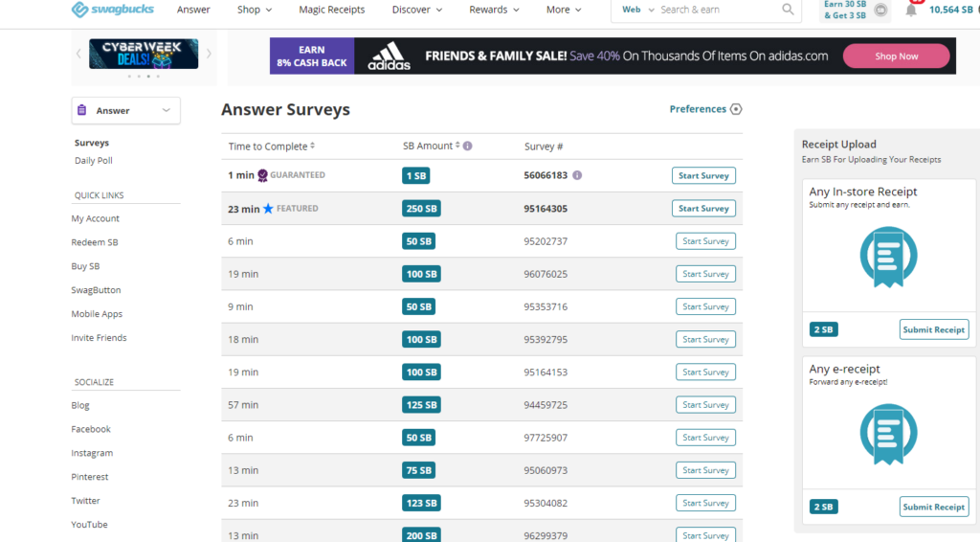Image resolution: width=980 pixels, height=542 pixels.
Task: Click the search magnifier icon
Action: [788, 10]
